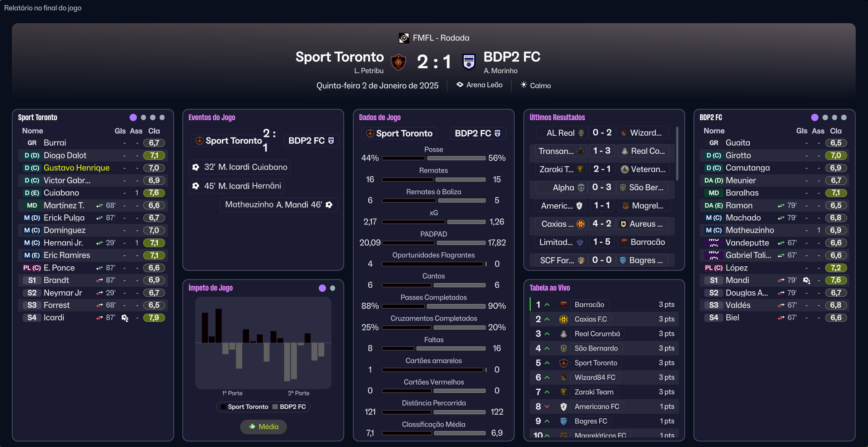
Task: Click the FMFL competition logo icon
Action: [403, 38]
